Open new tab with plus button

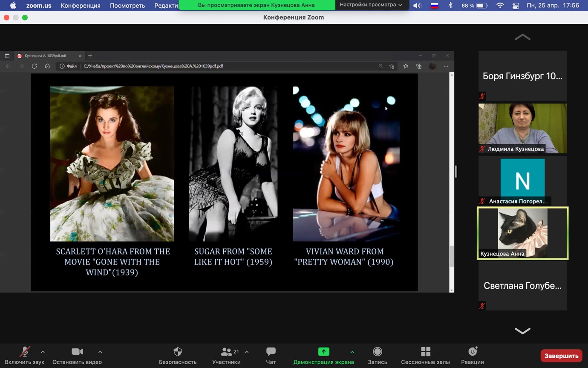coord(90,56)
